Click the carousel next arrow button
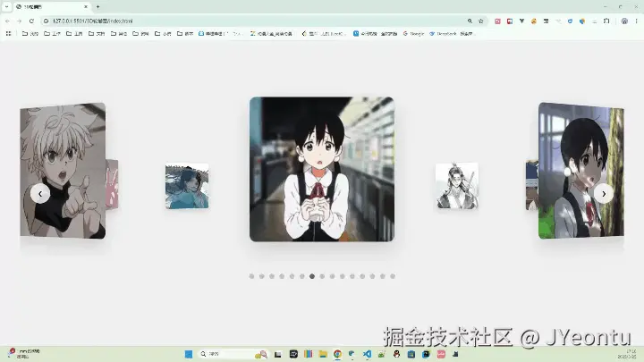This screenshot has width=644, height=362. point(604,193)
